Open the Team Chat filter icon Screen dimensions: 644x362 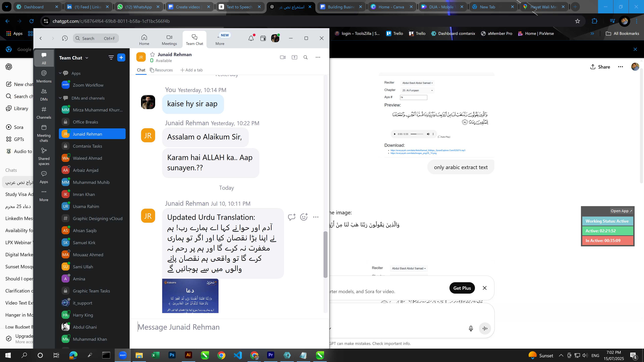click(111, 58)
